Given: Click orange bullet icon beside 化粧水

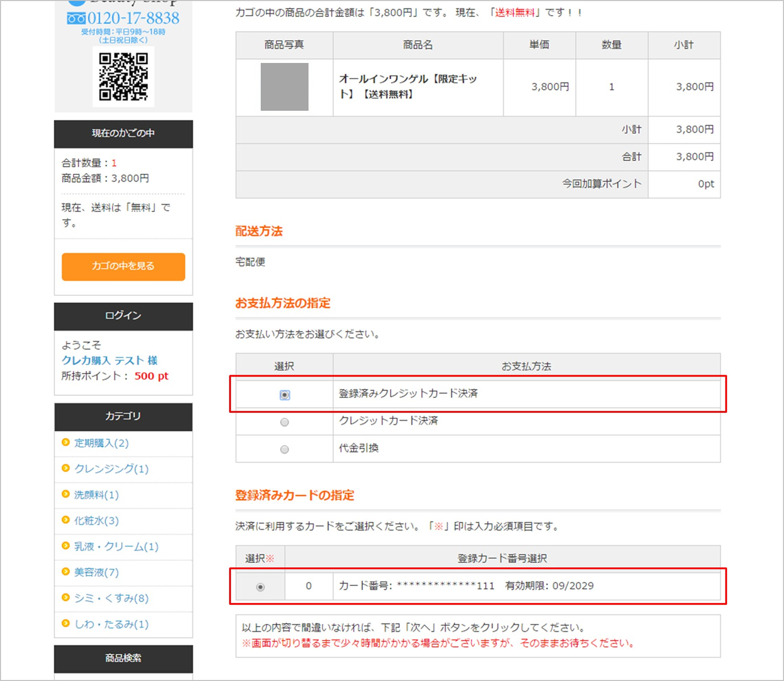Looking at the screenshot, I should (x=66, y=520).
